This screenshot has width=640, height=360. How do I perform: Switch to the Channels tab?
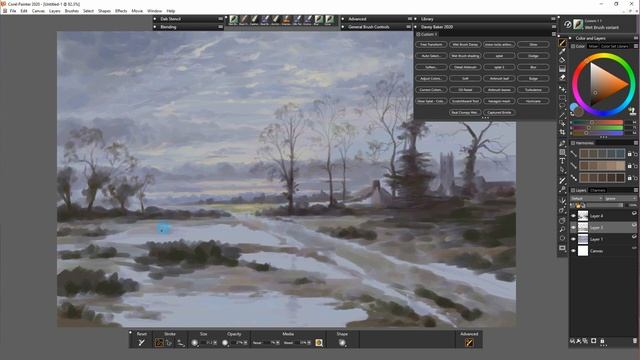[598, 190]
